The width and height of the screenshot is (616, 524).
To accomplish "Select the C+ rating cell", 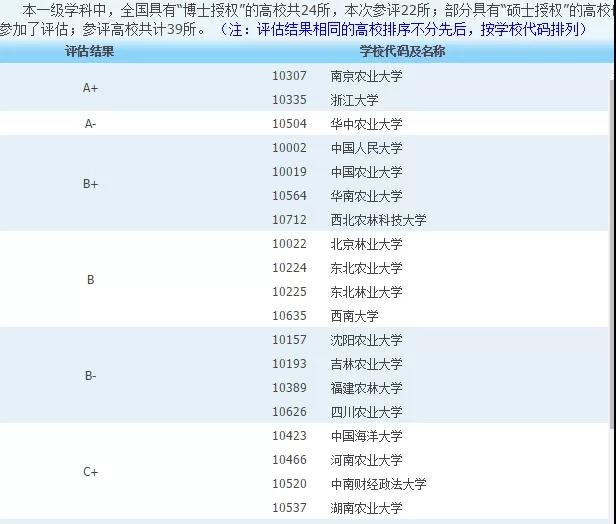I will 90,472.
